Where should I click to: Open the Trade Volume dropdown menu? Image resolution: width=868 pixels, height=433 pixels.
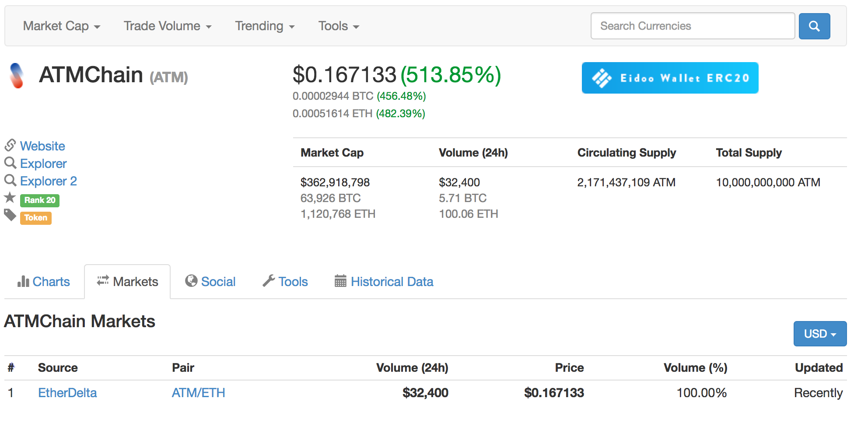[168, 26]
